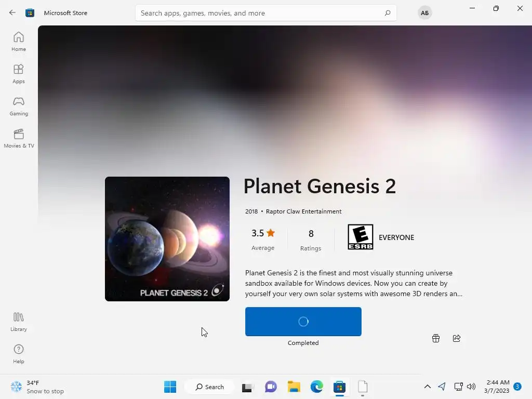Click the Planet Genesis 2 title heading
The height and width of the screenshot is (399, 532).
(x=320, y=187)
